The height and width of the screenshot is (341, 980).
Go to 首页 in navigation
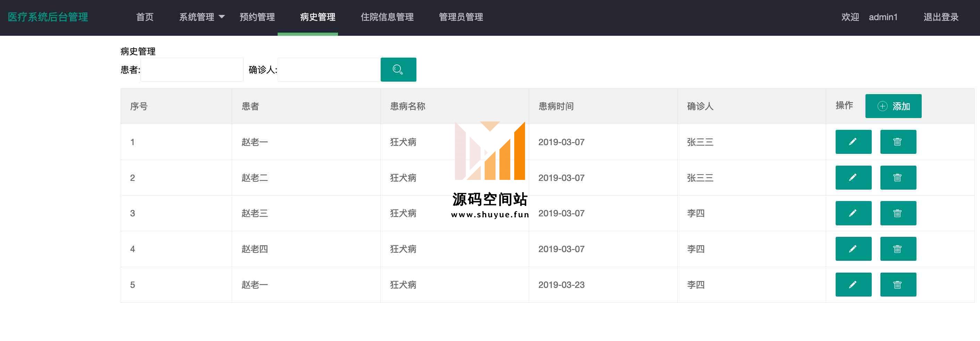coord(145,17)
